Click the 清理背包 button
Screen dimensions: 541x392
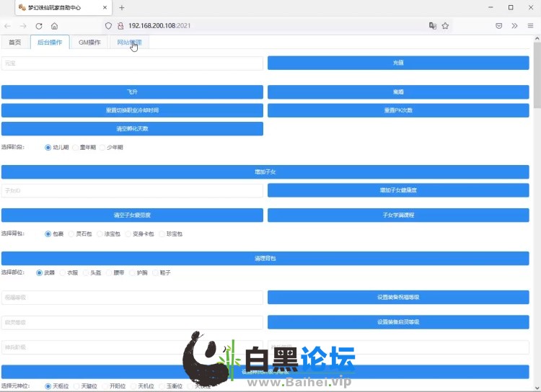coord(265,258)
